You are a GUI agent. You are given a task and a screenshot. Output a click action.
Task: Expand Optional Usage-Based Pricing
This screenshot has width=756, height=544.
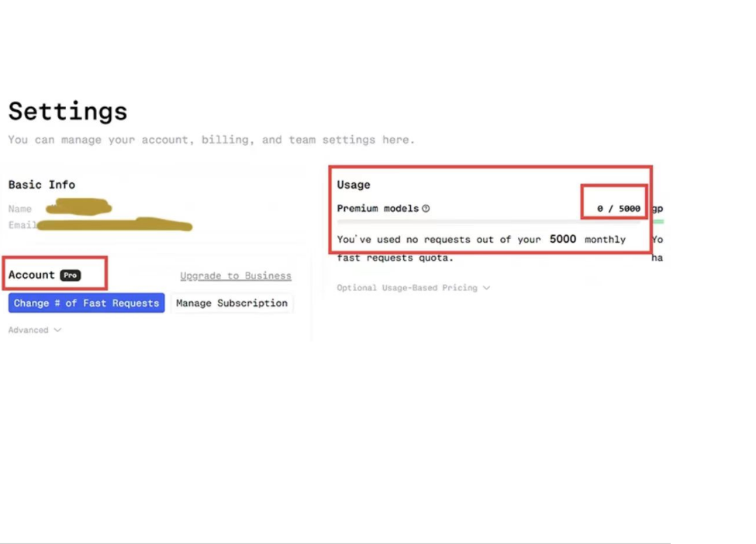click(413, 288)
